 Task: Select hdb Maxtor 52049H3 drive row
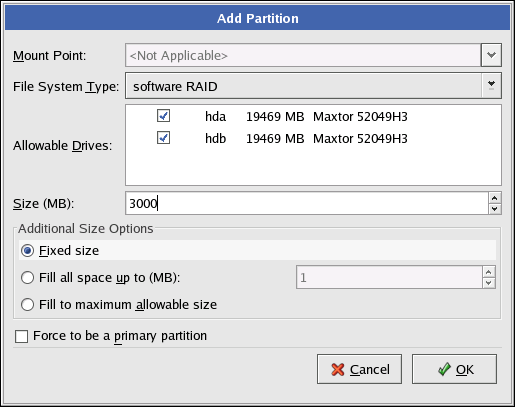[313, 138]
